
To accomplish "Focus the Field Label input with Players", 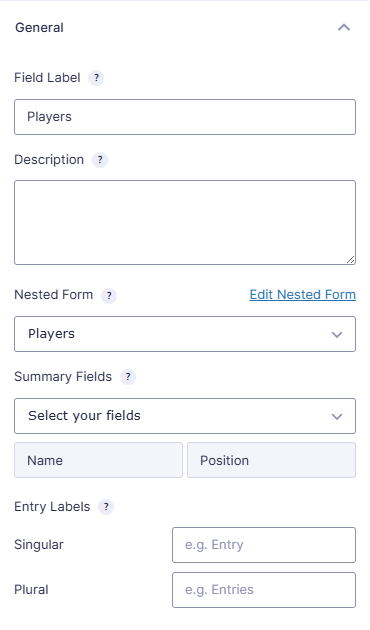I will coord(185,117).
